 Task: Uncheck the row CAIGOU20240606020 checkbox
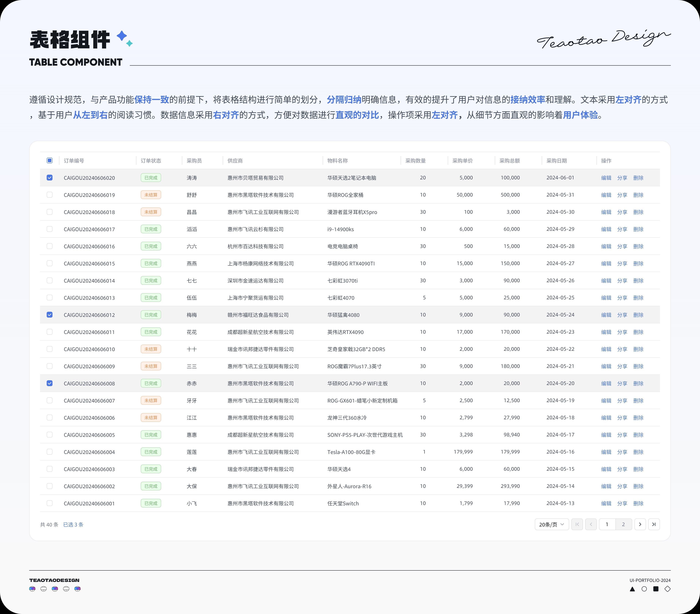[x=50, y=177]
